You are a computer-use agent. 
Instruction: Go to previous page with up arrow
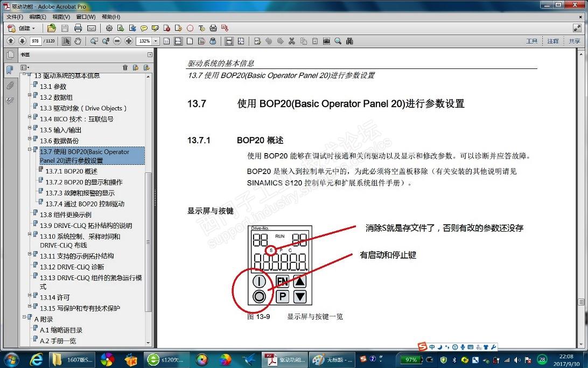tap(11, 41)
